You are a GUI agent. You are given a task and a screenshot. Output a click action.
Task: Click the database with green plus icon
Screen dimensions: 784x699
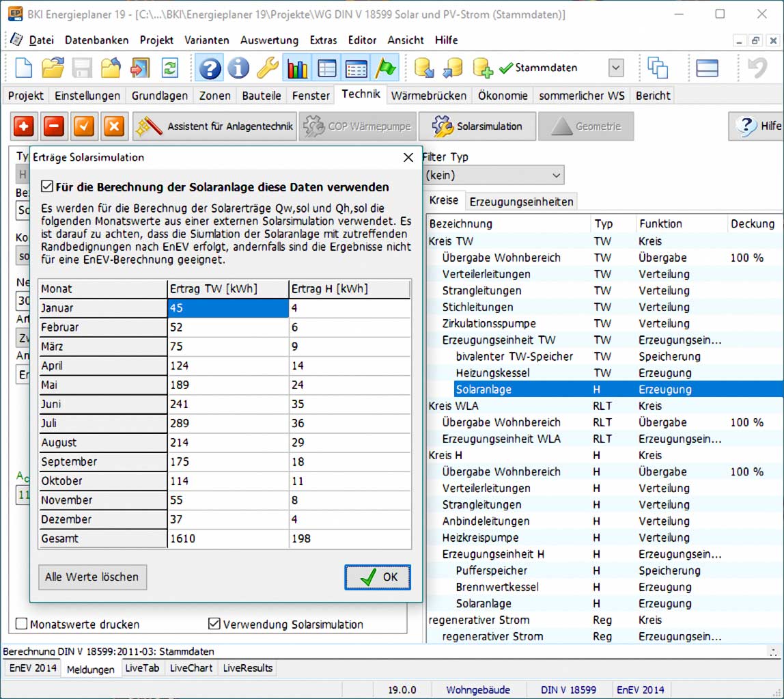pos(483,68)
